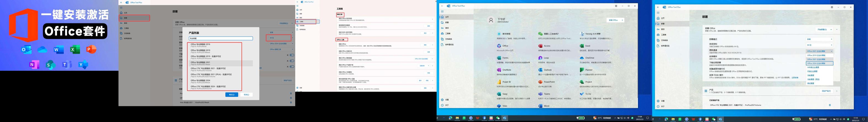Cancel the product list dialog with 取消
The image size is (868, 122).
click(x=246, y=95)
